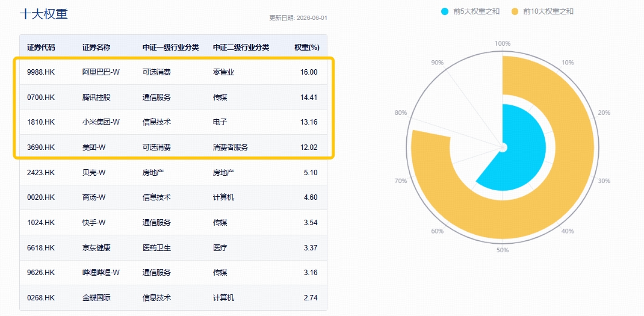
Task: Select the 0020.HK security code
Action: point(41,197)
